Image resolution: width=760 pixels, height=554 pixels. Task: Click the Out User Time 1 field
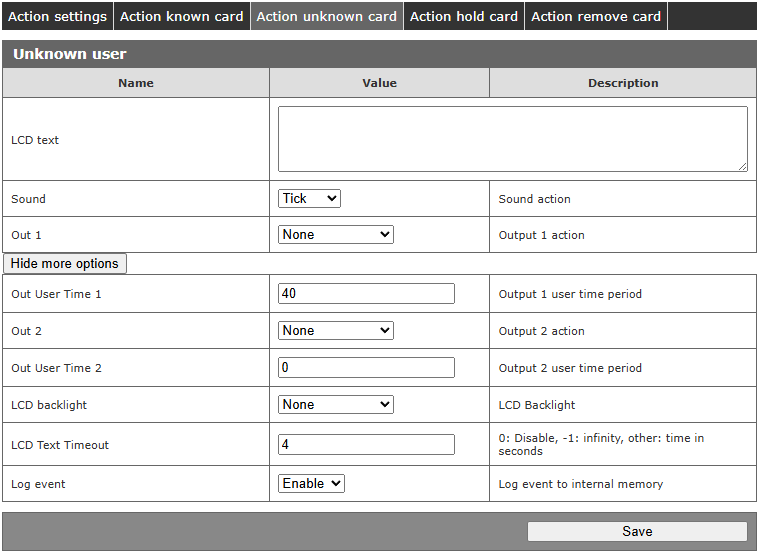tap(366, 294)
